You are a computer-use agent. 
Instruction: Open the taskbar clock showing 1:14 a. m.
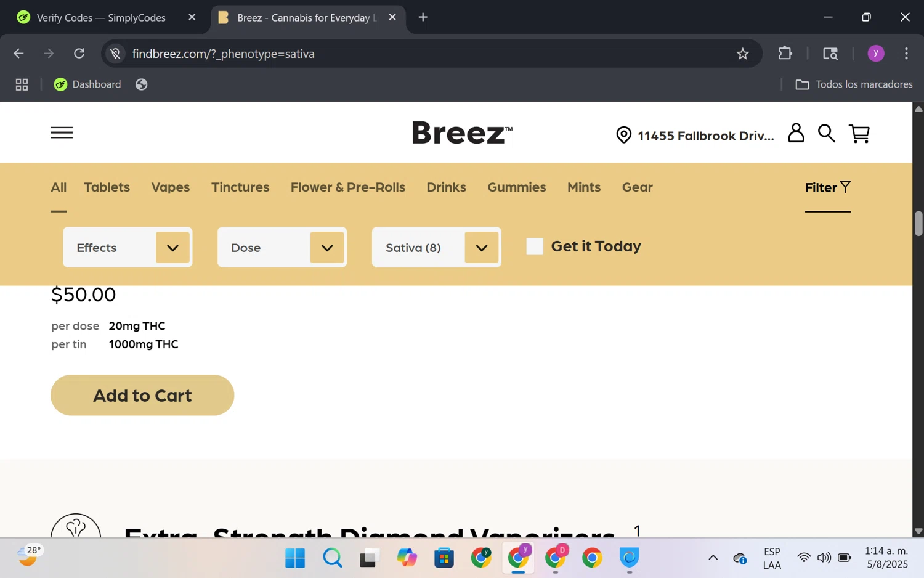pos(886,558)
